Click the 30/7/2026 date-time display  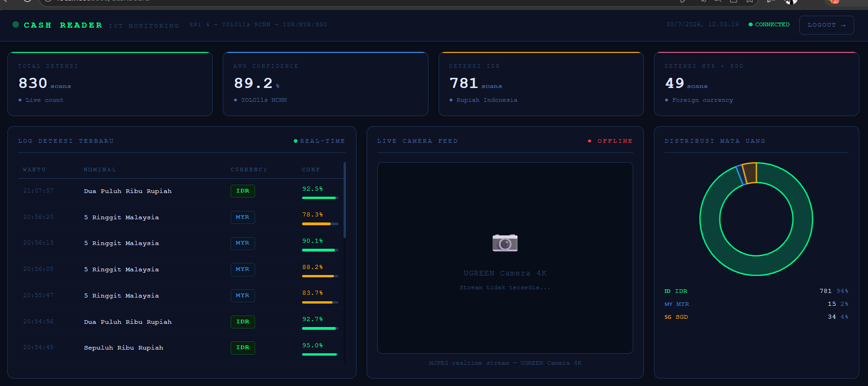[702, 24]
